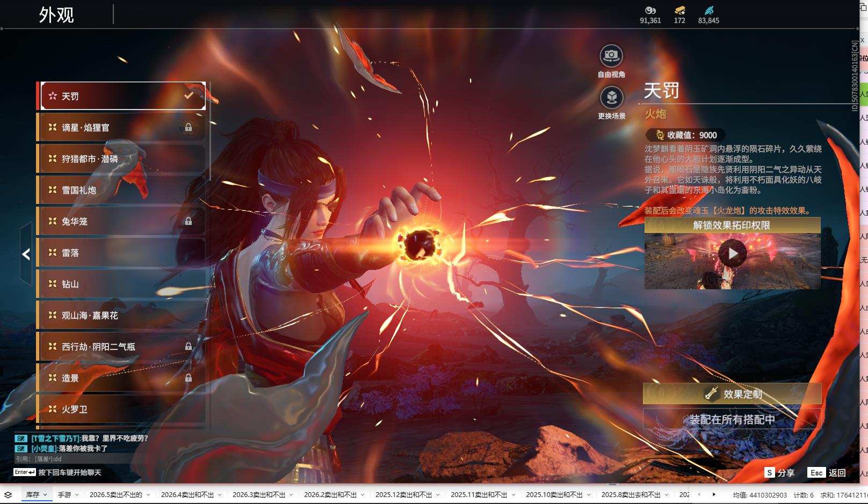Click the lock icon on 免华笼
Viewport: 868px width, 504px height.
point(189,221)
